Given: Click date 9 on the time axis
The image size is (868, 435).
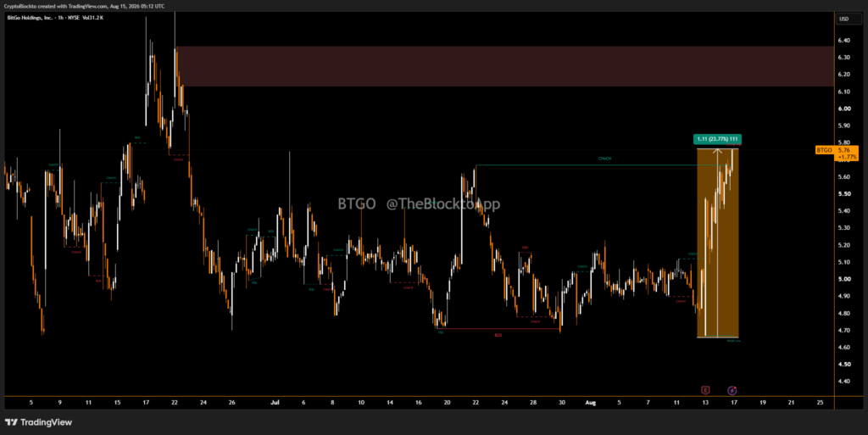Looking at the screenshot, I should (60, 402).
